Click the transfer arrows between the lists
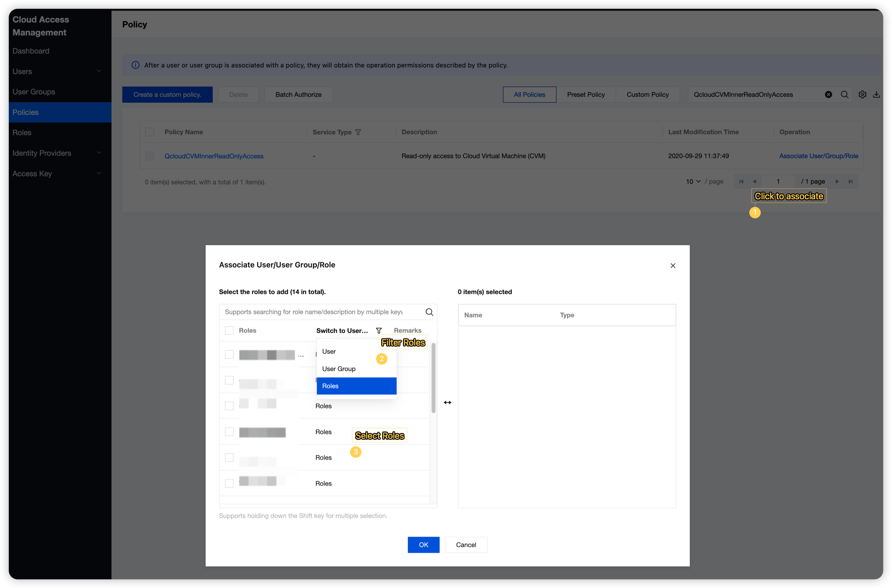 tap(447, 402)
